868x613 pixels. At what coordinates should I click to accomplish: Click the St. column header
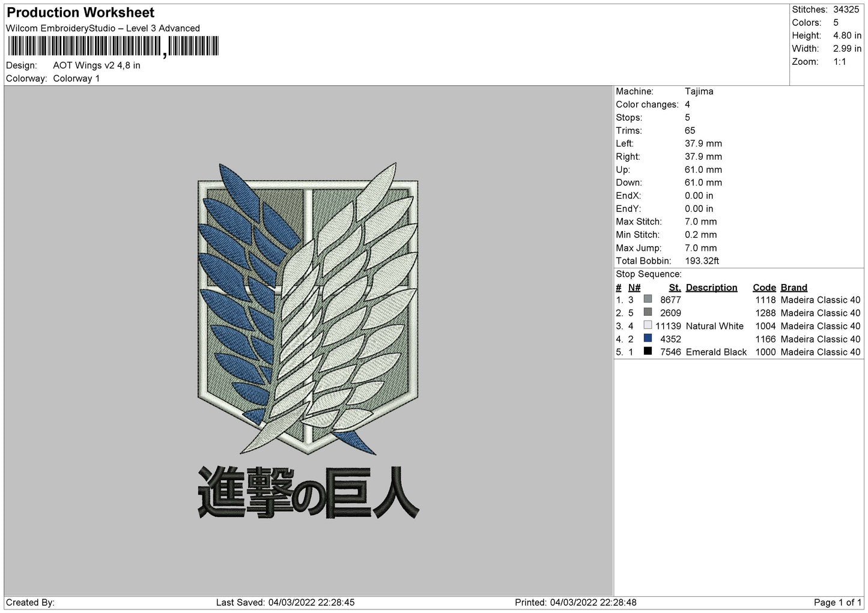675,288
